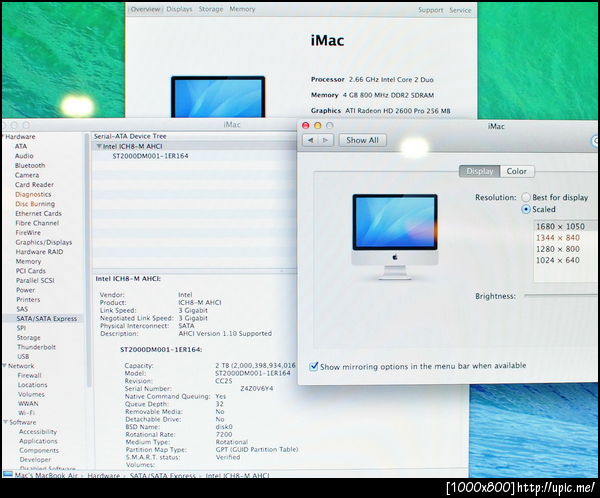
Task: Choose the 1280 × 800 resolution
Action: click(558, 249)
